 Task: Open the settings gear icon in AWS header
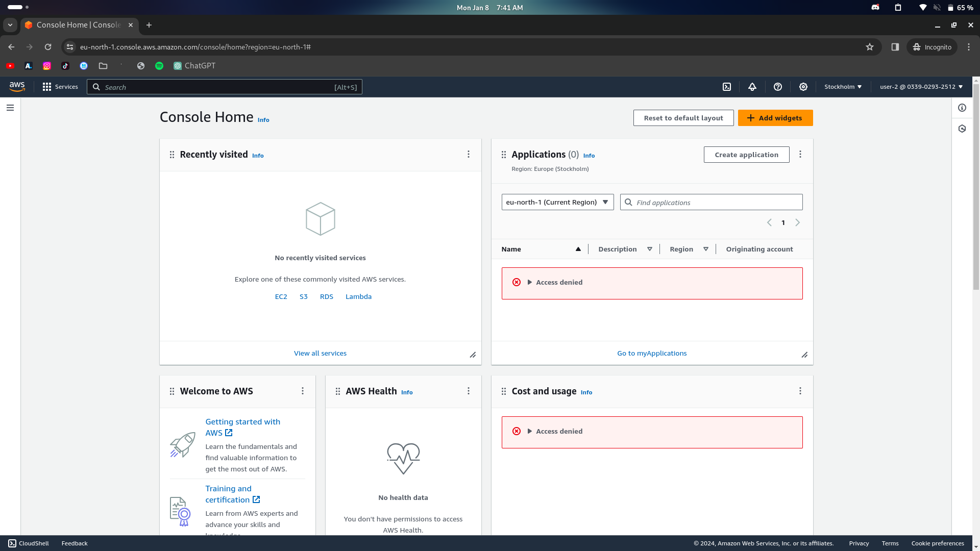coord(803,87)
